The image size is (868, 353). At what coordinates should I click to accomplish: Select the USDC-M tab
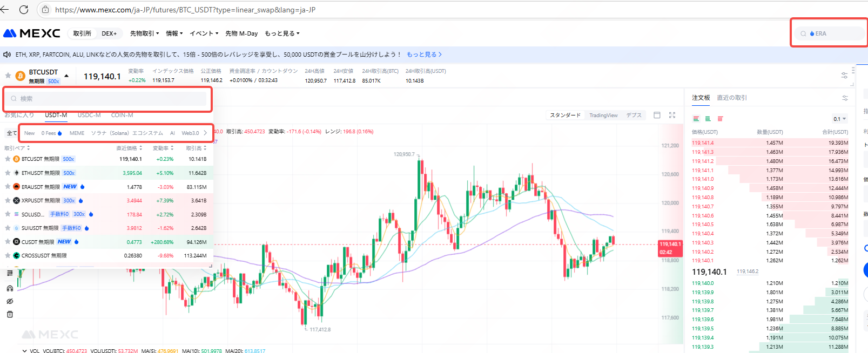click(x=89, y=115)
